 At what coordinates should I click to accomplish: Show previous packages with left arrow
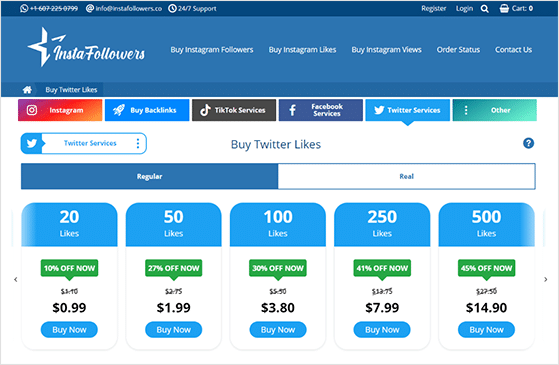(15, 279)
